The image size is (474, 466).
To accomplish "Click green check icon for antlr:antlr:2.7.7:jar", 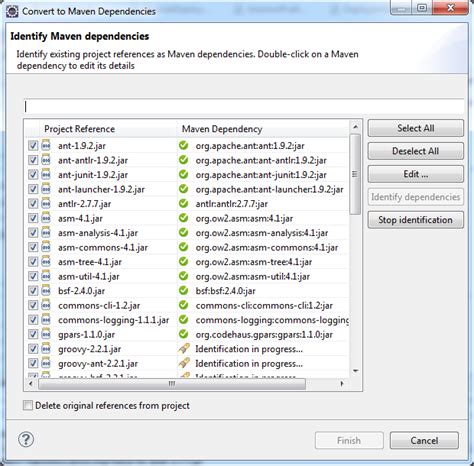I will (x=183, y=203).
